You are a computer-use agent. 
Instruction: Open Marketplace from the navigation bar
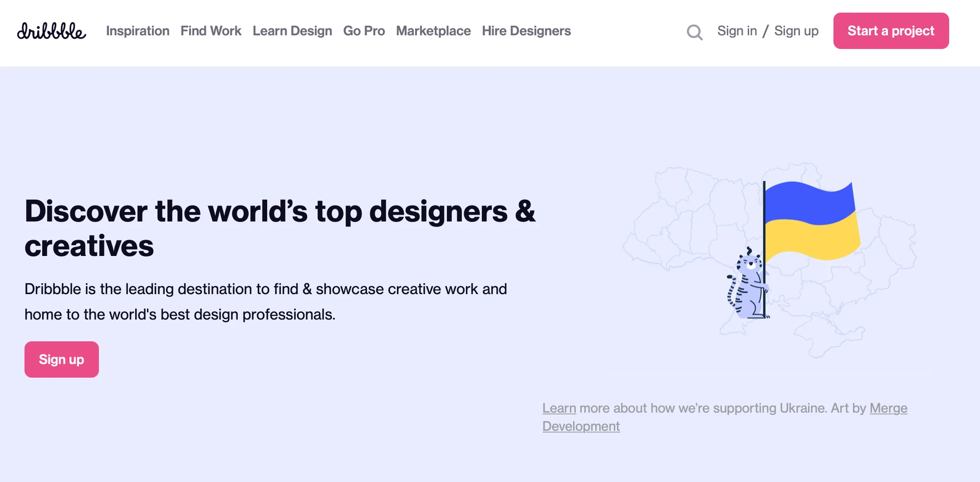click(433, 31)
